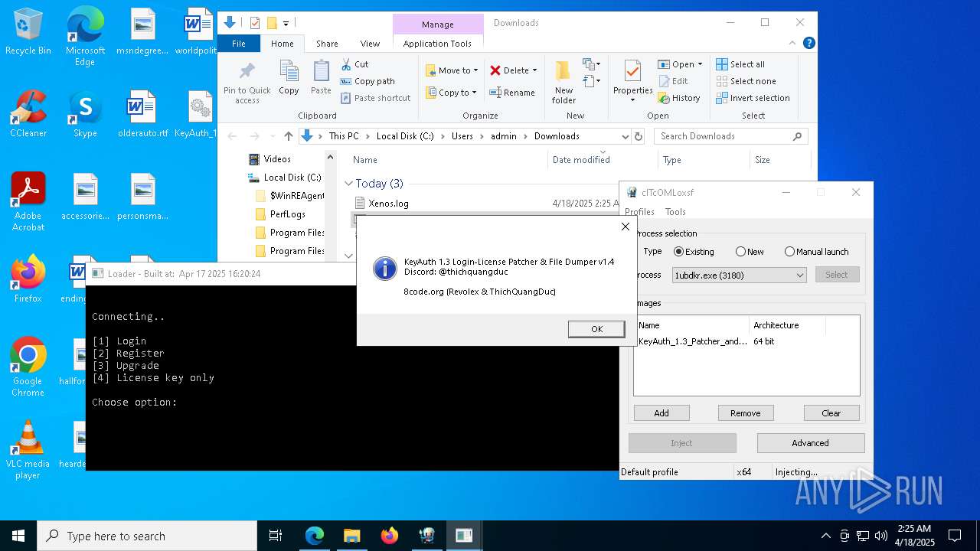980x551 pixels.
Task: Go up one folder level arrow
Action: click(288, 136)
